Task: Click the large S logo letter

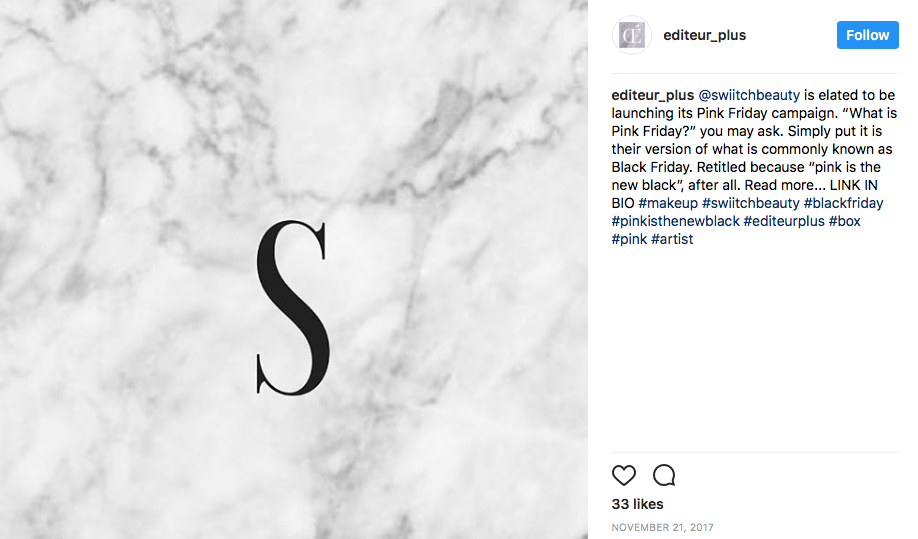Action: tap(293, 308)
